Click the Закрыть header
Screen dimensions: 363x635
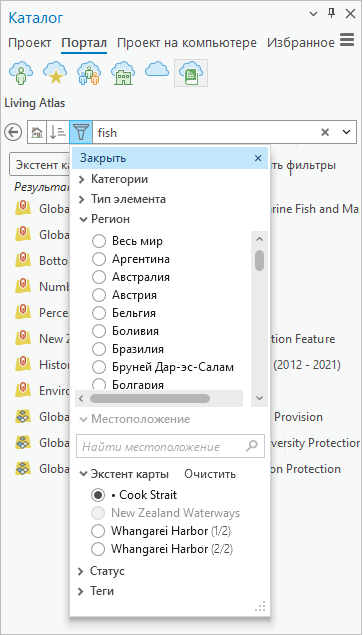[x=169, y=158]
